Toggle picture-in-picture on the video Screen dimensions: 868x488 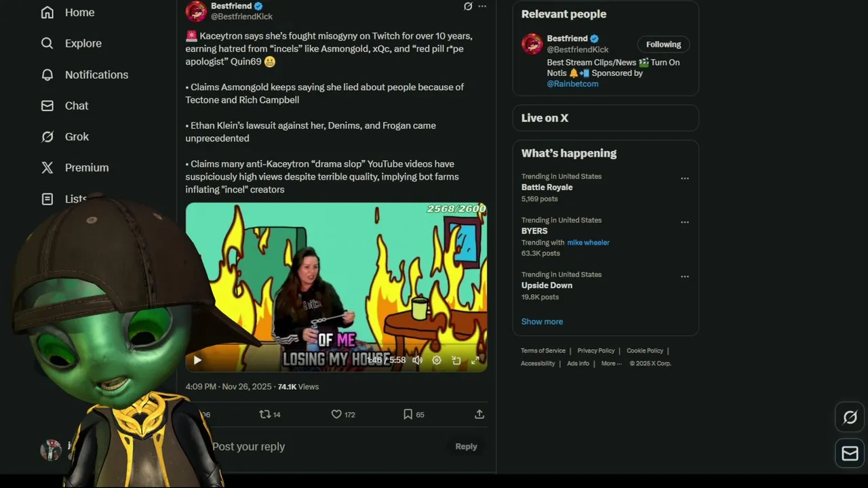point(456,361)
